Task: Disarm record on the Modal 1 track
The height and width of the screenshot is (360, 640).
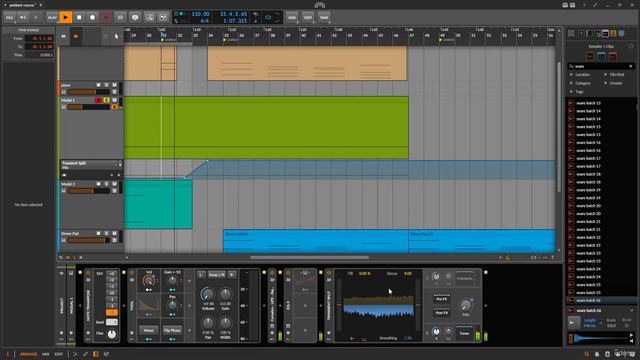Action: (x=98, y=100)
